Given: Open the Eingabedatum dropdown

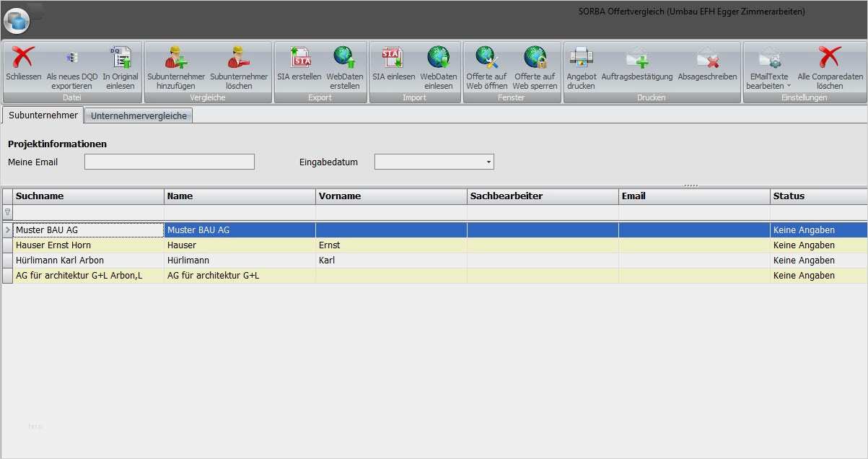Looking at the screenshot, I should [488, 162].
